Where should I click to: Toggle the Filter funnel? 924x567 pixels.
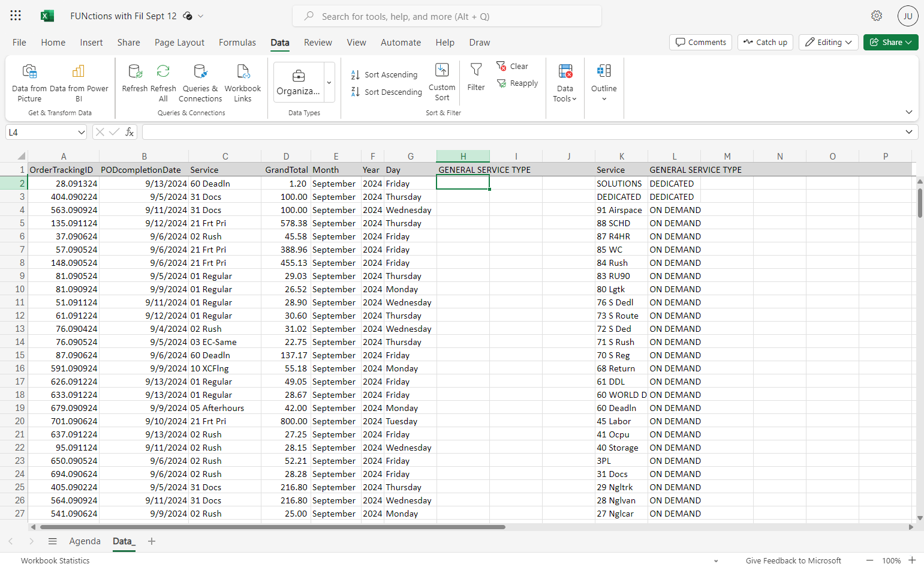[476, 78]
